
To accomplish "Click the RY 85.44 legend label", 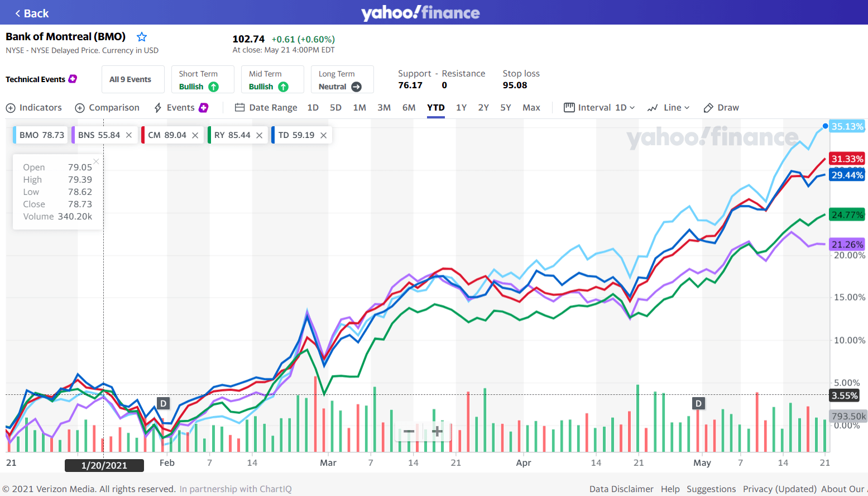I will coord(232,135).
